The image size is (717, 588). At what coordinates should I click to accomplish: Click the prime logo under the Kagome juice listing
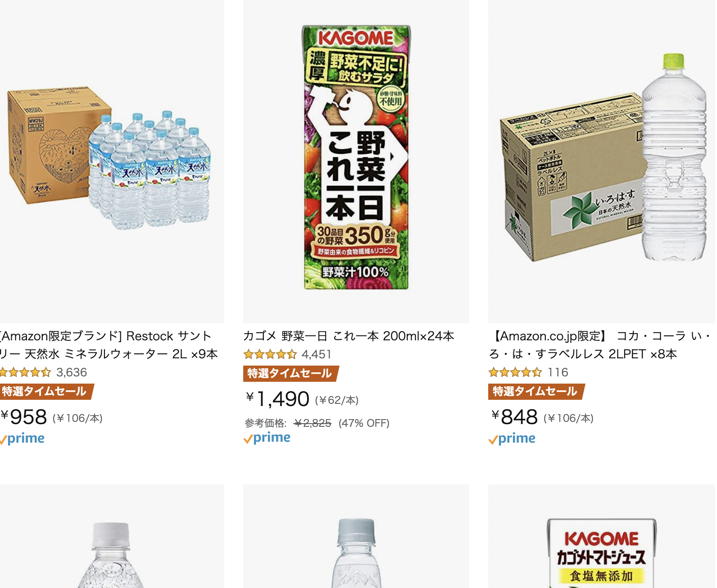pos(267,438)
